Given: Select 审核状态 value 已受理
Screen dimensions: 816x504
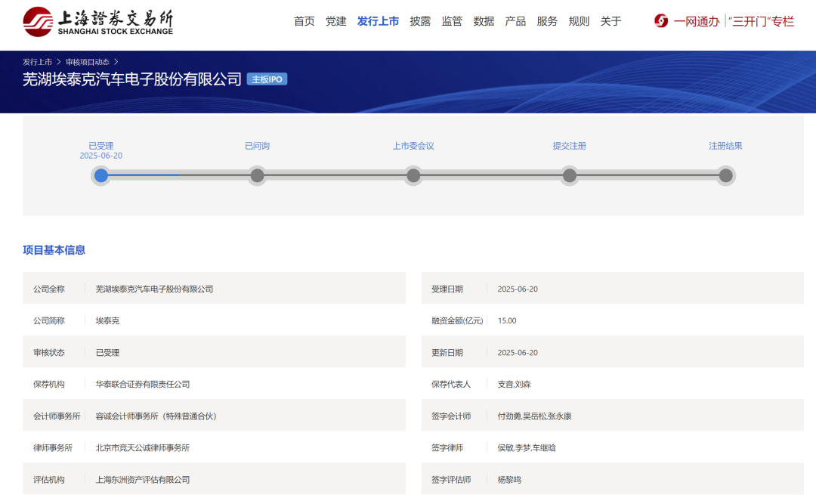Looking at the screenshot, I should point(108,352).
